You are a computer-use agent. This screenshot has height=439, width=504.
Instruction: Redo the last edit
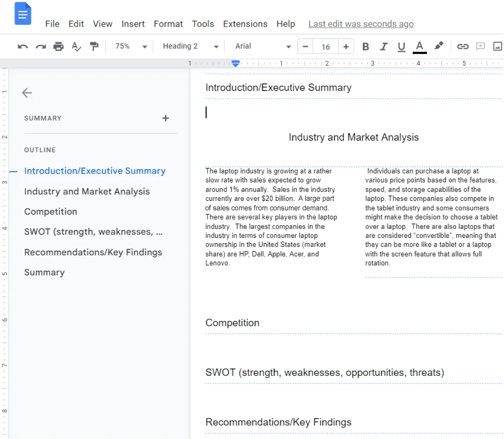point(40,46)
